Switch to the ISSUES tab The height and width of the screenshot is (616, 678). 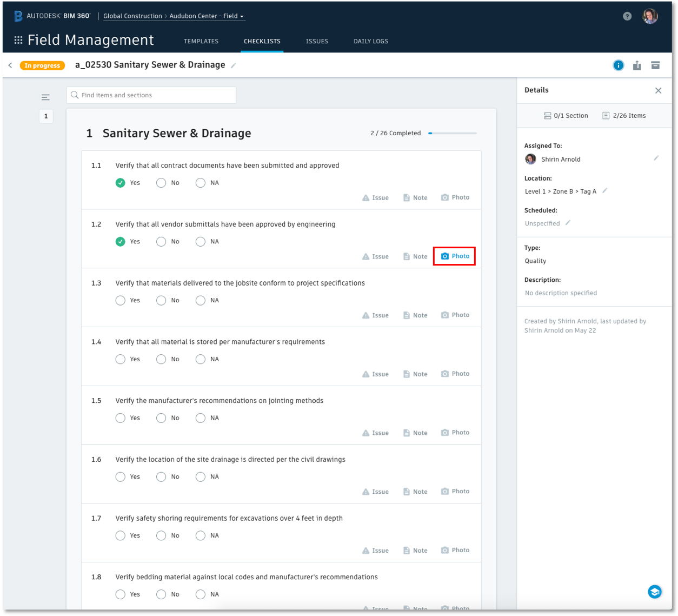tap(317, 41)
